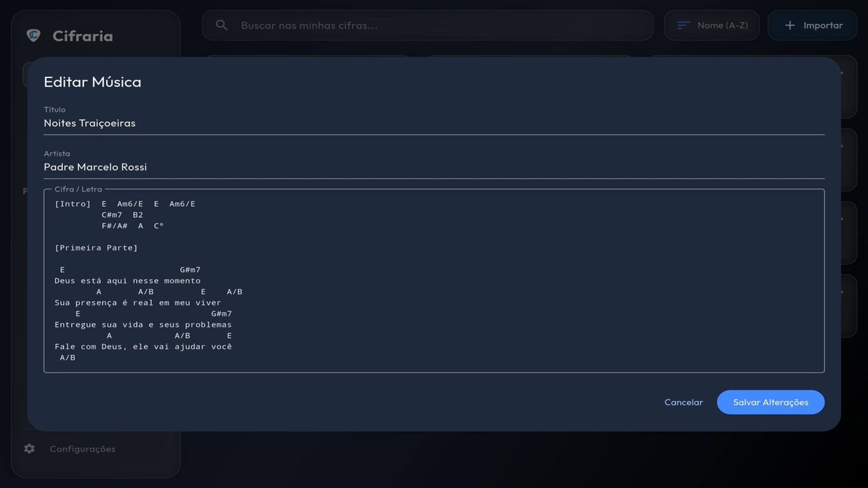Save changes with Salvar Alterações
The width and height of the screenshot is (868, 488).
(770, 402)
